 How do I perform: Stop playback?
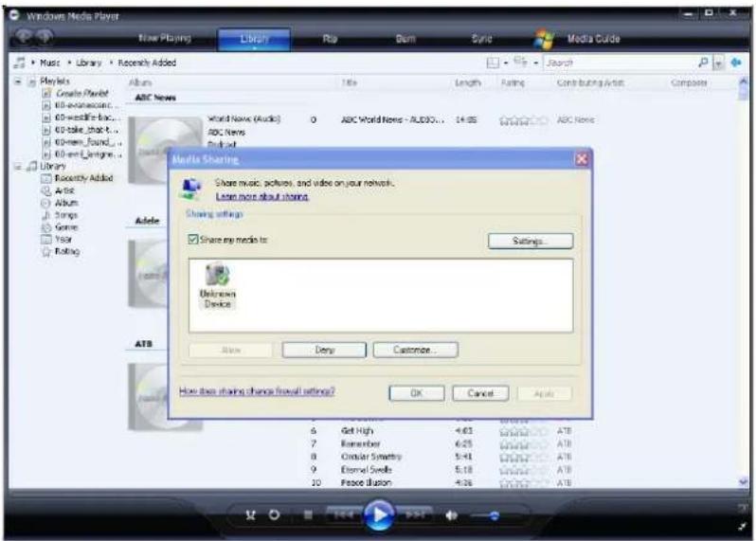point(308,515)
